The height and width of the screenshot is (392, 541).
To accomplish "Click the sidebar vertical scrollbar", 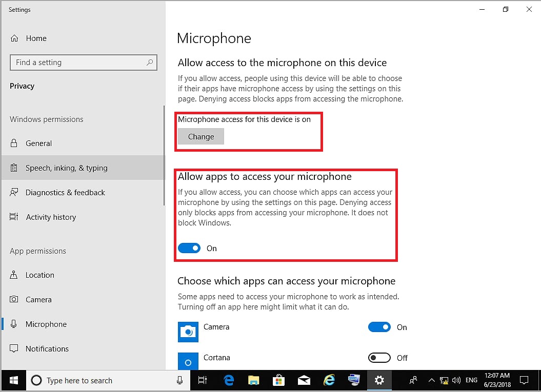I will pyautogui.click(x=164, y=155).
